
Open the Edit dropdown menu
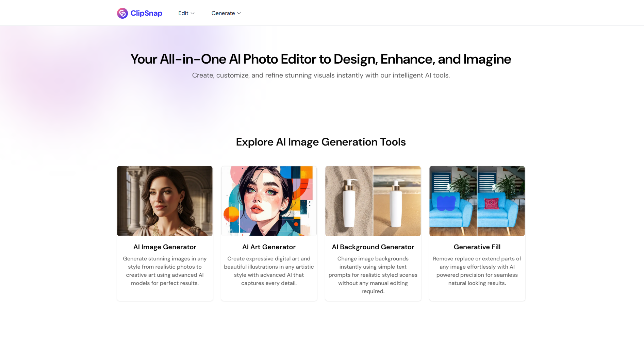186,13
